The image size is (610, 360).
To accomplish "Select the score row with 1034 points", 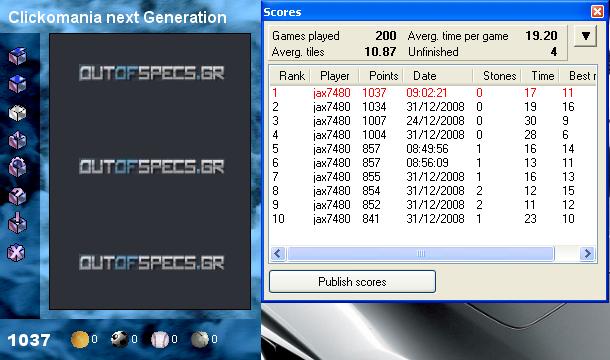I will tap(433, 107).
